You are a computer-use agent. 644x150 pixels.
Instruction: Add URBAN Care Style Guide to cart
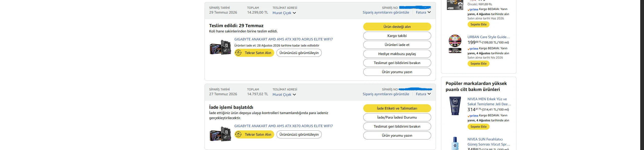pos(478,64)
